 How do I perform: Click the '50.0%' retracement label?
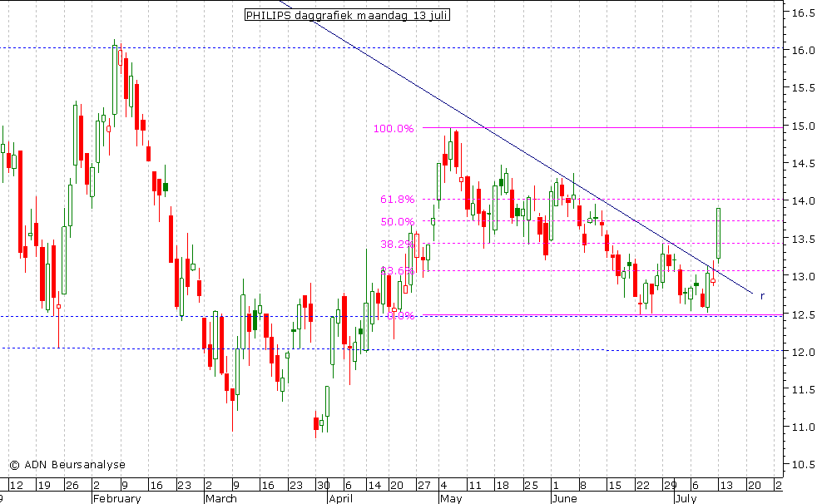pos(398,222)
